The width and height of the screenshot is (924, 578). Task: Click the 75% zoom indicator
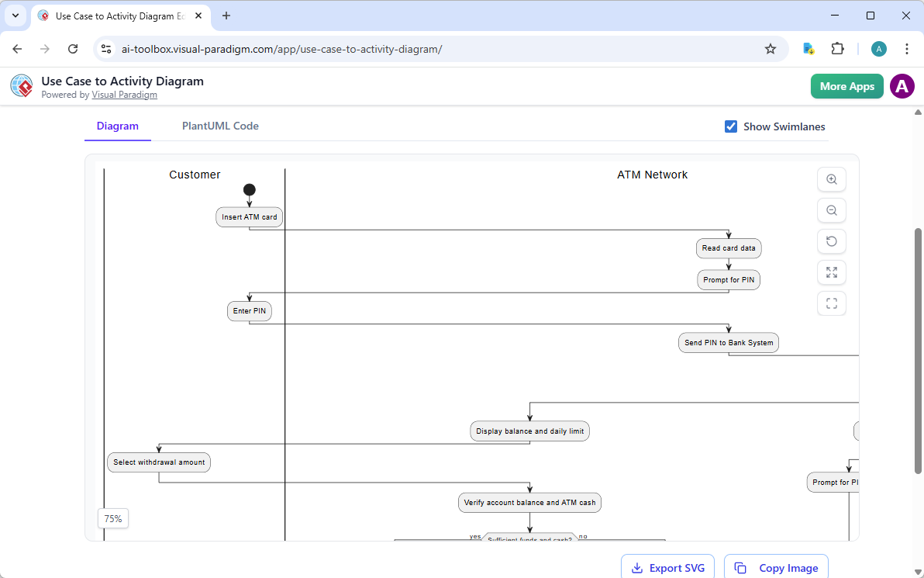pyautogui.click(x=112, y=518)
